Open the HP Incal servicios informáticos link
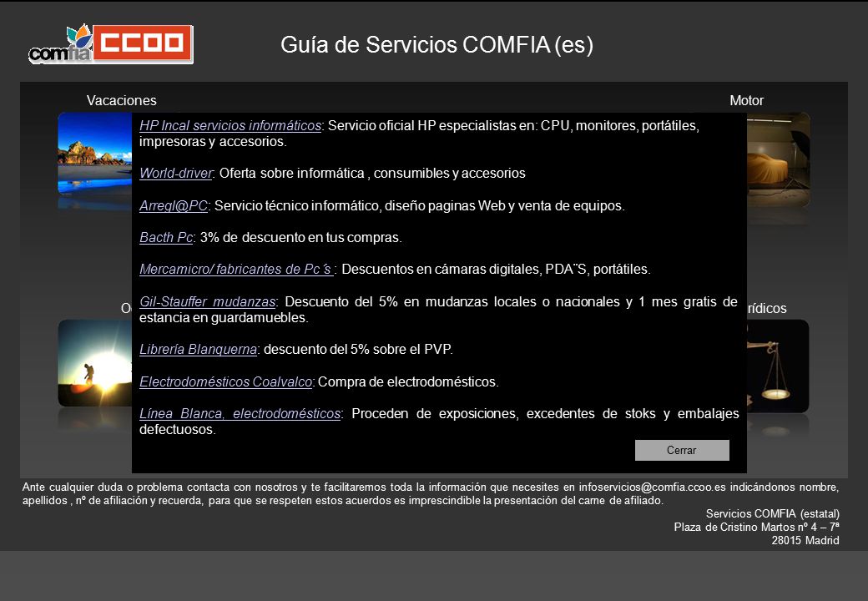 click(x=230, y=125)
